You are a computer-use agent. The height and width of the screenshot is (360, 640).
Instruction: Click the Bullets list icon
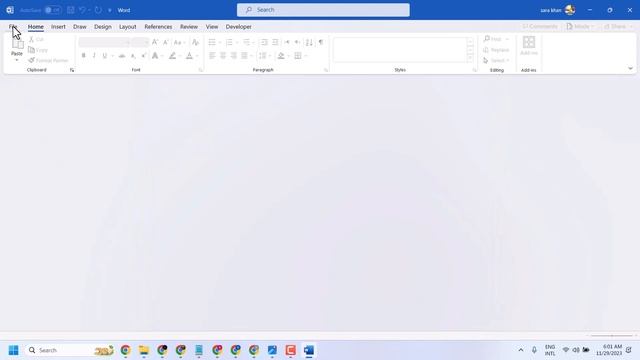coord(212,42)
